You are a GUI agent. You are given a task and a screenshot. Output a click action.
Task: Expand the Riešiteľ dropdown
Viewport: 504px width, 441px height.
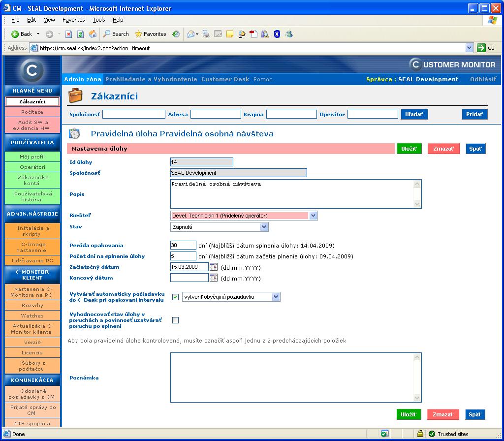pos(314,216)
